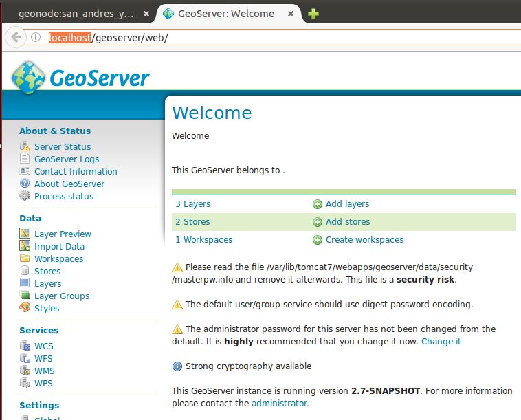Click the Stores database icon

tap(25, 270)
